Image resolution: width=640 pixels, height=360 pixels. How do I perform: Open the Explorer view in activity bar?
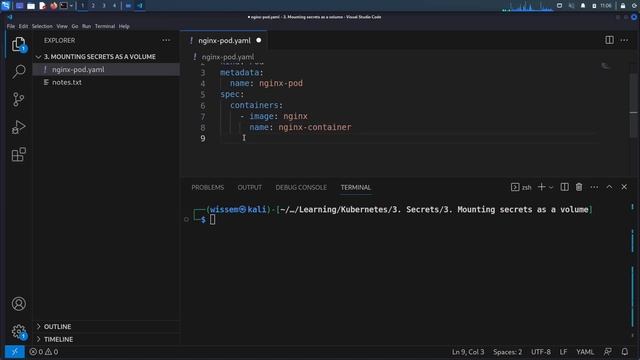coord(18,44)
